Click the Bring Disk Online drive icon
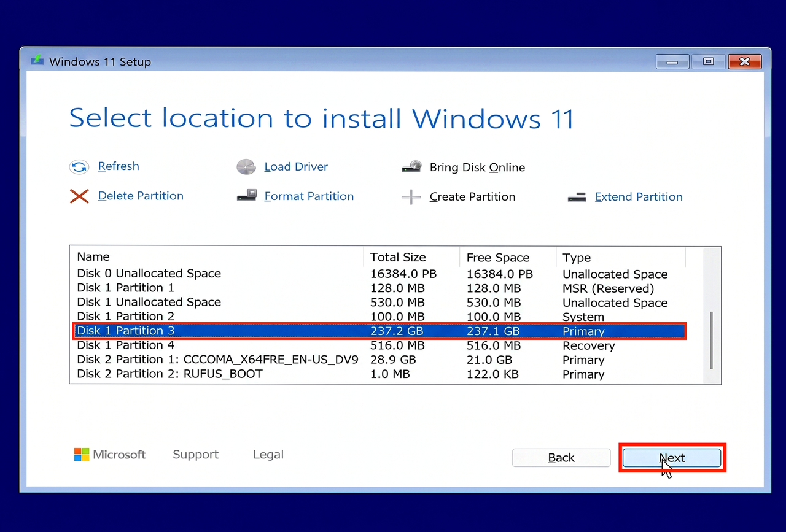786x532 pixels. [x=411, y=167]
